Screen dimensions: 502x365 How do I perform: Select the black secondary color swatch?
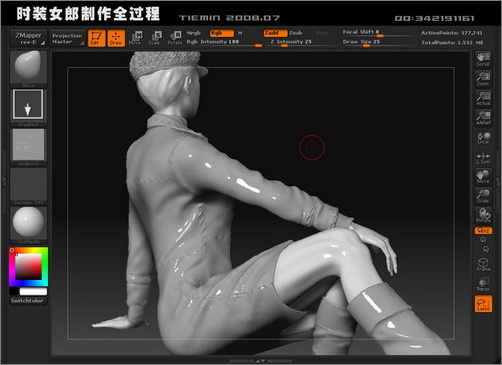pyautogui.click(x=14, y=291)
